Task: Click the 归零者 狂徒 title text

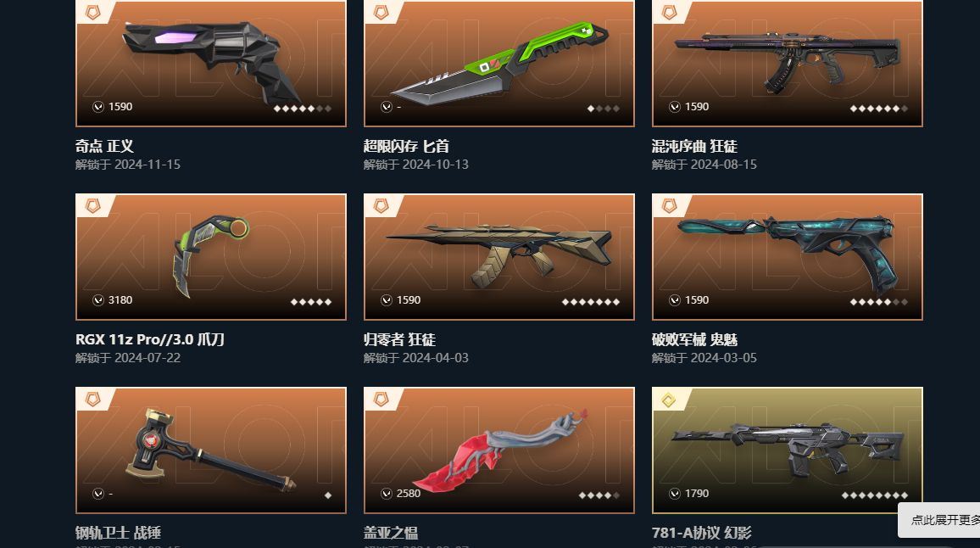Action: click(399, 339)
